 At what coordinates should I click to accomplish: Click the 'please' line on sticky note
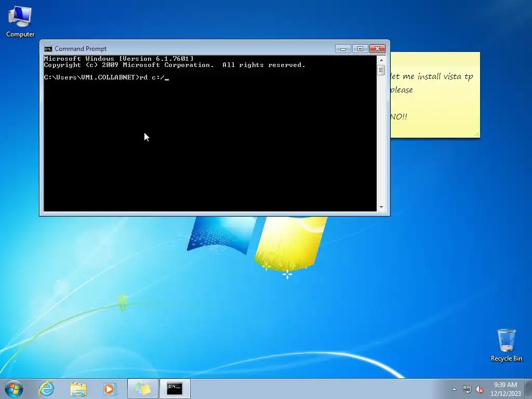(402, 90)
